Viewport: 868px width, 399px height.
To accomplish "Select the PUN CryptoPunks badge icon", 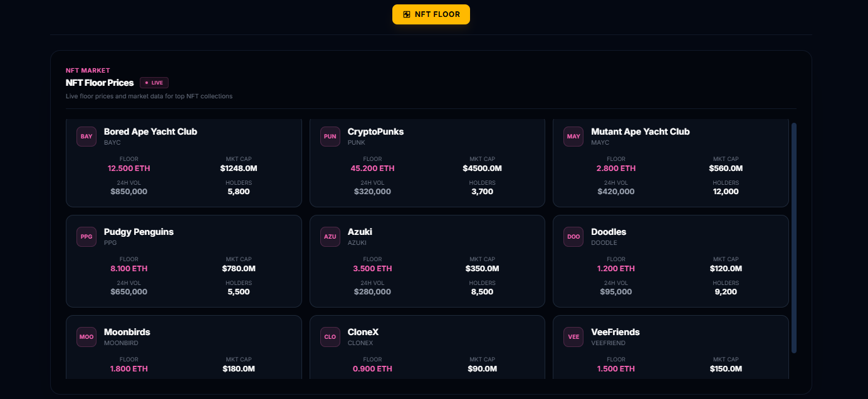I will (x=330, y=137).
